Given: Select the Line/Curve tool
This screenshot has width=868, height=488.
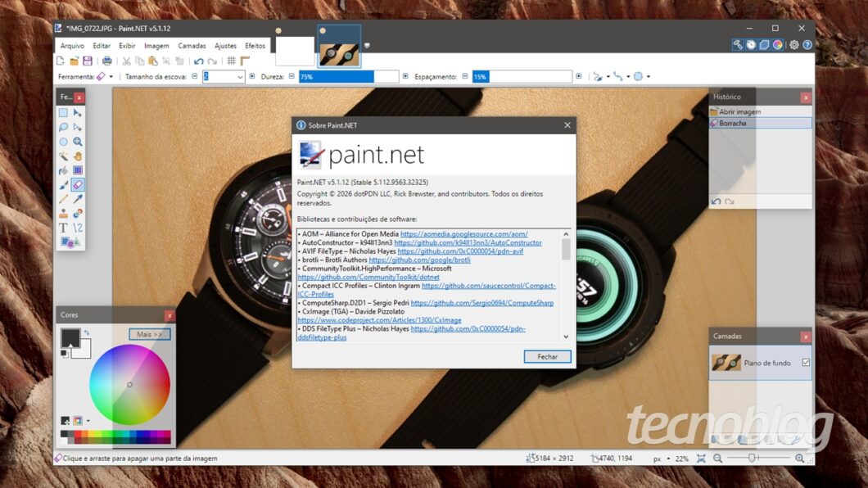Looking at the screenshot, I should (x=78, y=228).
